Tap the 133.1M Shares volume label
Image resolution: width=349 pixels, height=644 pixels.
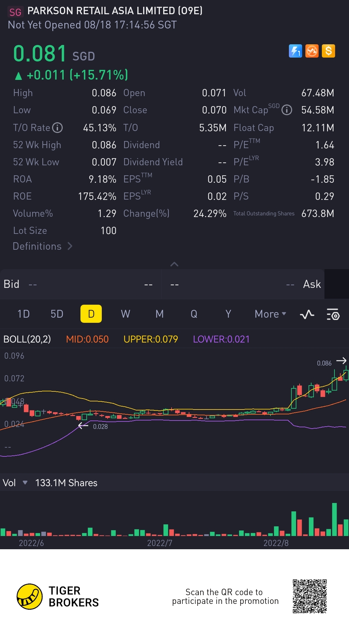66,483
